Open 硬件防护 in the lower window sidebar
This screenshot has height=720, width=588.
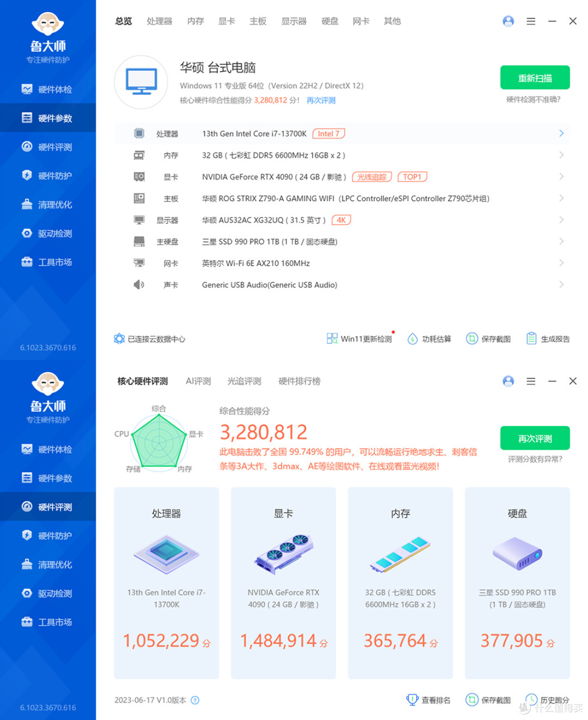(x=48, y=536)
